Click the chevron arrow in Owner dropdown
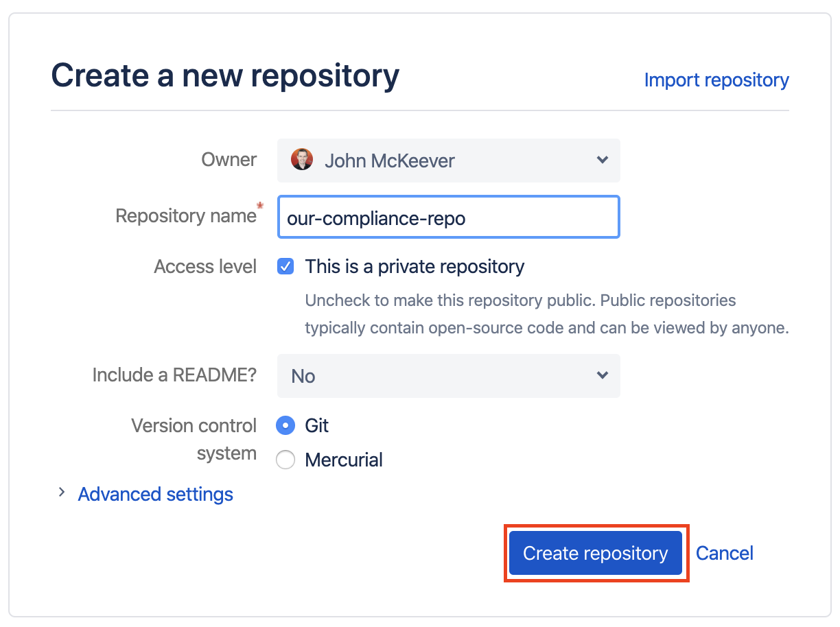The width and height of the screenshot is (840, 627). tap(602, 160)
